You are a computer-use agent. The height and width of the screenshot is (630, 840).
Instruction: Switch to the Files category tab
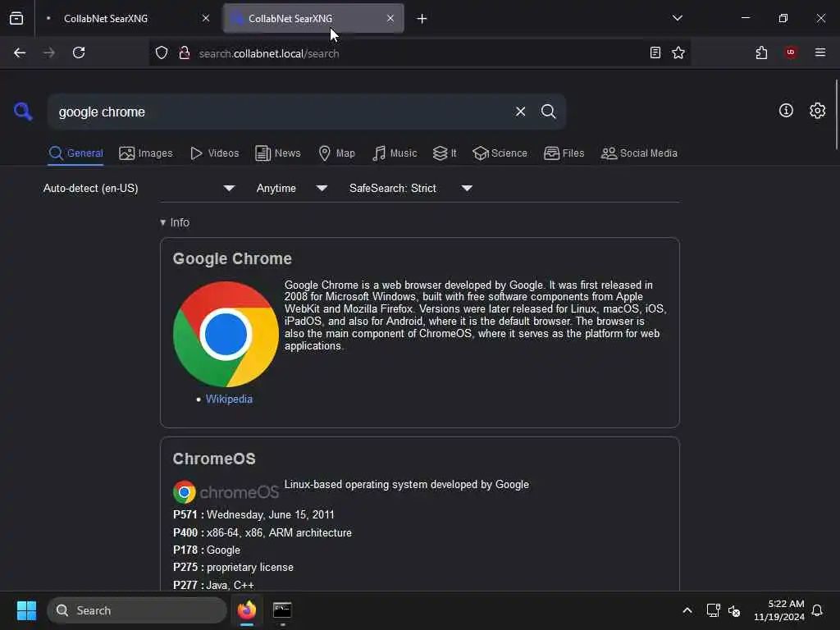point(564,153)
